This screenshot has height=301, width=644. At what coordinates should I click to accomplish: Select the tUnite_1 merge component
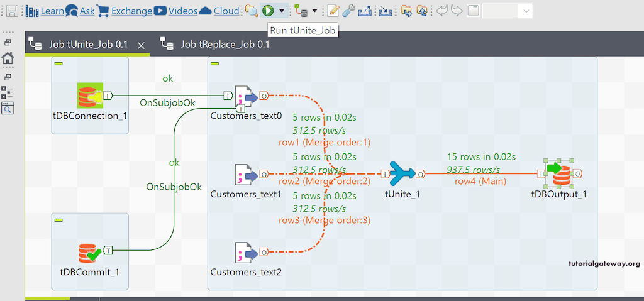(402, 173)
